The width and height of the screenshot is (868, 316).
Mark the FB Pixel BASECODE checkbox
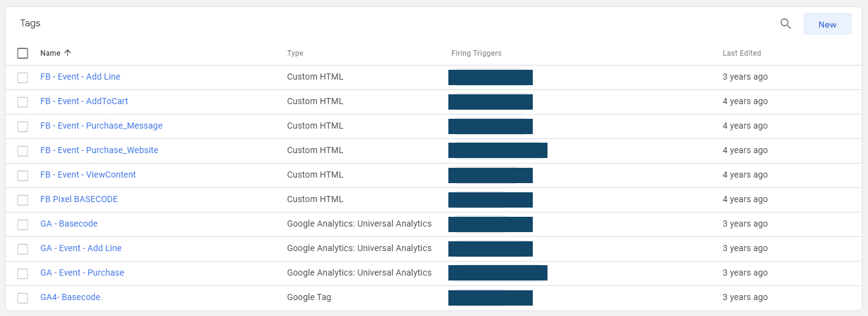click(x=23, y=200)
